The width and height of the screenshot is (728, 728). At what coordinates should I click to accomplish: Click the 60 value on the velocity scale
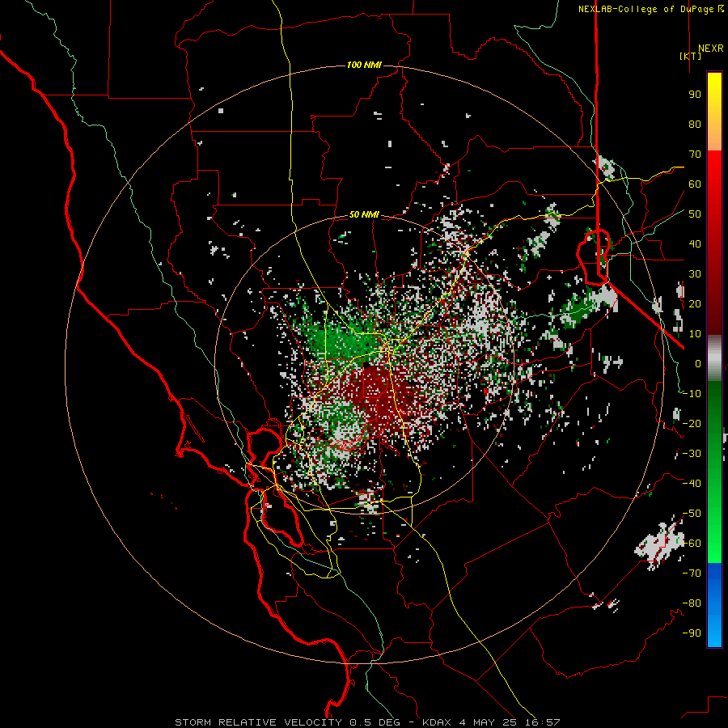pos(695,184)
